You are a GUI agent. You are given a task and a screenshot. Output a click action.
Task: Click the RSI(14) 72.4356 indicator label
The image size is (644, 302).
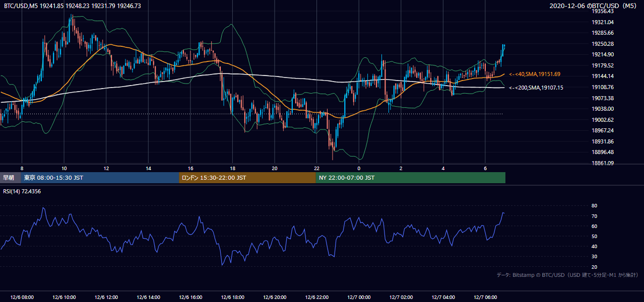pyautogui.click(x=22, y=191)
